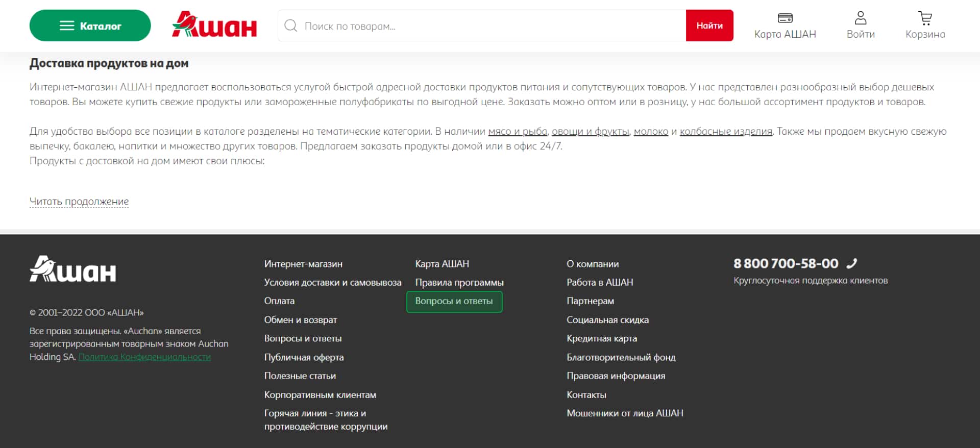
Task: Click Круглосуточная поддержка клиентов text
Action: (x=811, y=281)
